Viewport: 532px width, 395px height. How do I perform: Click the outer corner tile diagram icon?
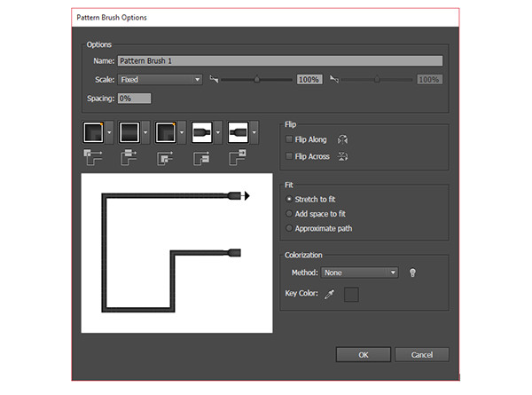pos(93,157)
